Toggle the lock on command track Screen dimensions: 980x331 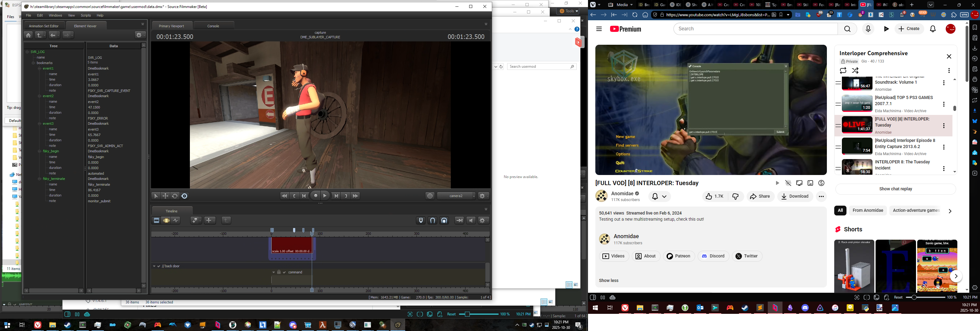279,272
